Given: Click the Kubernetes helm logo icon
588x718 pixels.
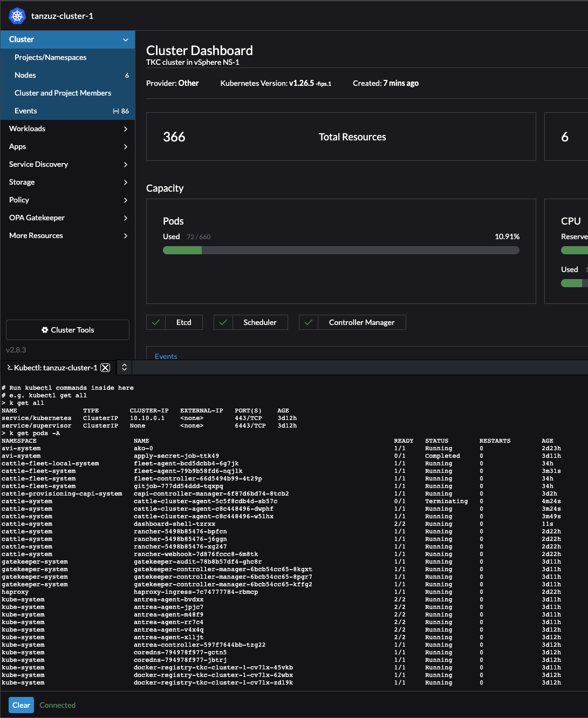Looking at the screenshot, I should pos(17,16).
